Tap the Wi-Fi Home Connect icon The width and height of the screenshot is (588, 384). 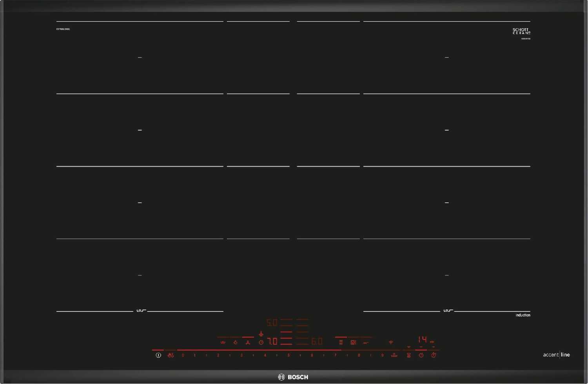point(391,342)
